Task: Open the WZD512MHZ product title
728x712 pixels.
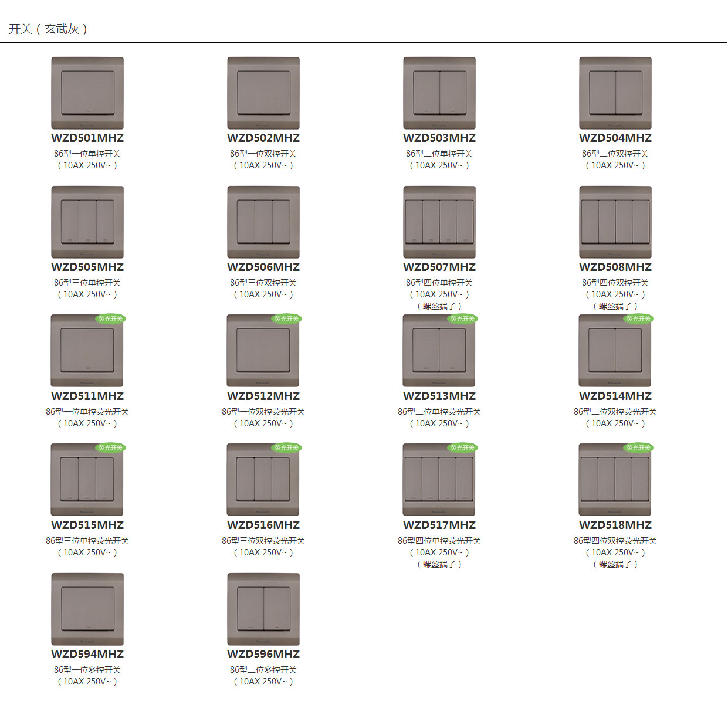Action: click(263, 396)
